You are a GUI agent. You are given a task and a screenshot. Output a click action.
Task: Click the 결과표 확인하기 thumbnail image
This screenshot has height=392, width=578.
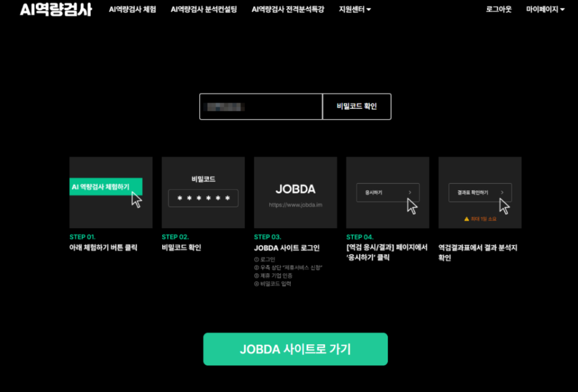[x=480, y=193]
